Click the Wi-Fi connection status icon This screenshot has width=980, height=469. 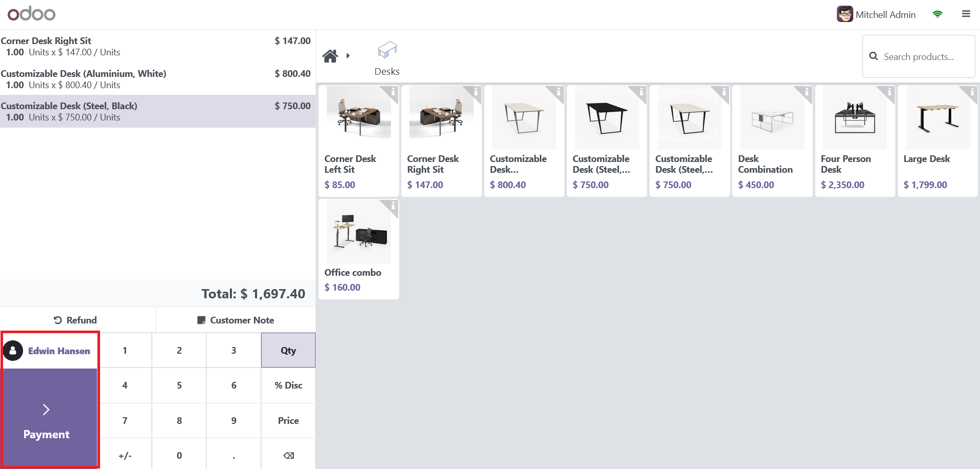pos(937,14)
